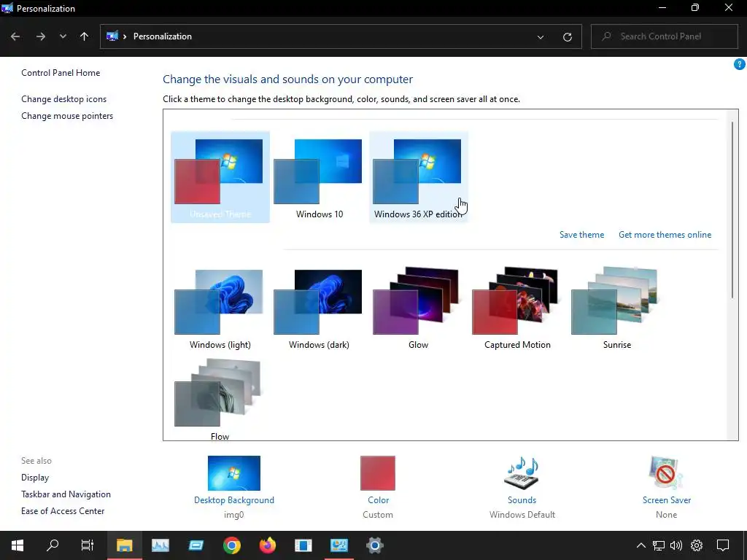This screenshot has height=560, width=747.
Task: Switch to Control Panel taskbar icon
Action: tap(339, 545)
